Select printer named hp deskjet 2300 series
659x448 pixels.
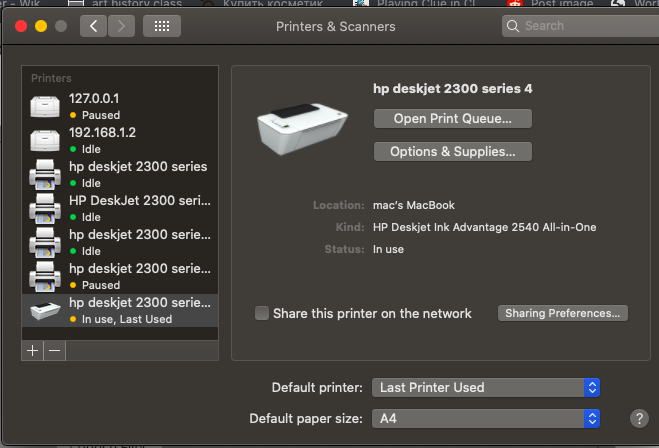[138, 166]
